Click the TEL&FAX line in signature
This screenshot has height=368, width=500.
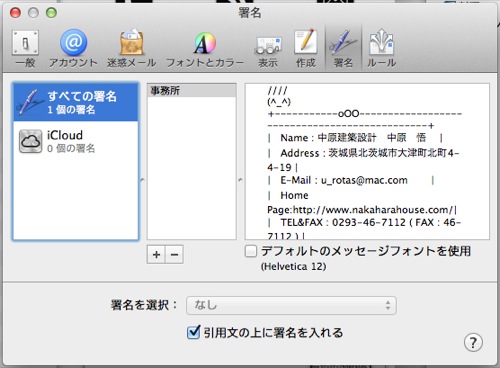[x=364, y=222]
